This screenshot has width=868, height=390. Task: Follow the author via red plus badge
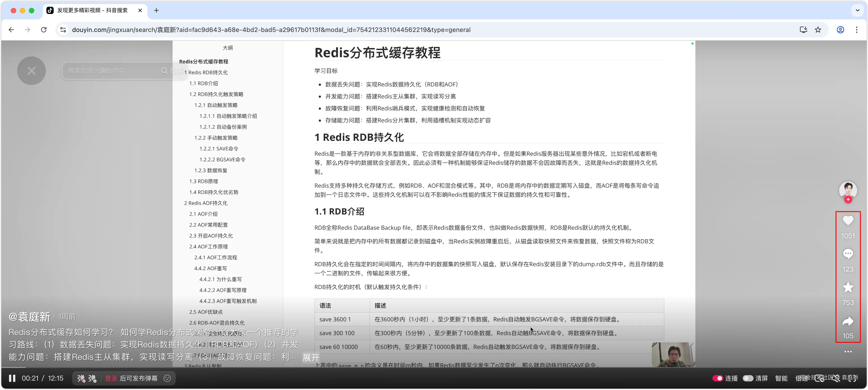point(848,200)
